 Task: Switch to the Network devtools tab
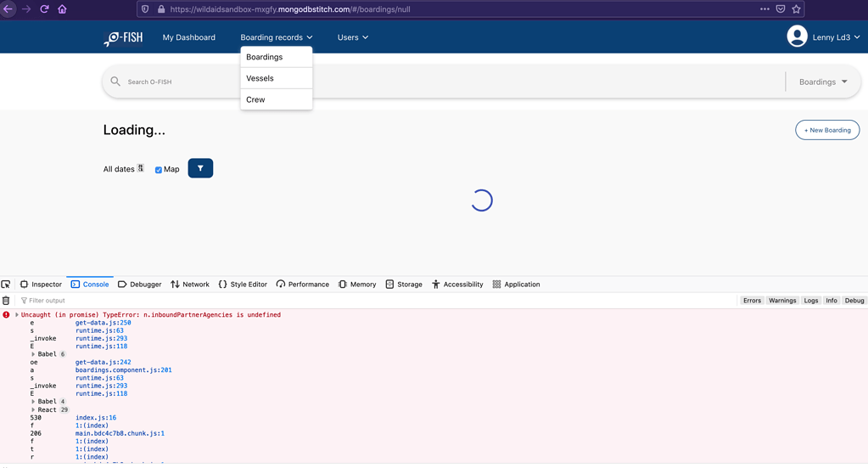click(189, 285)
